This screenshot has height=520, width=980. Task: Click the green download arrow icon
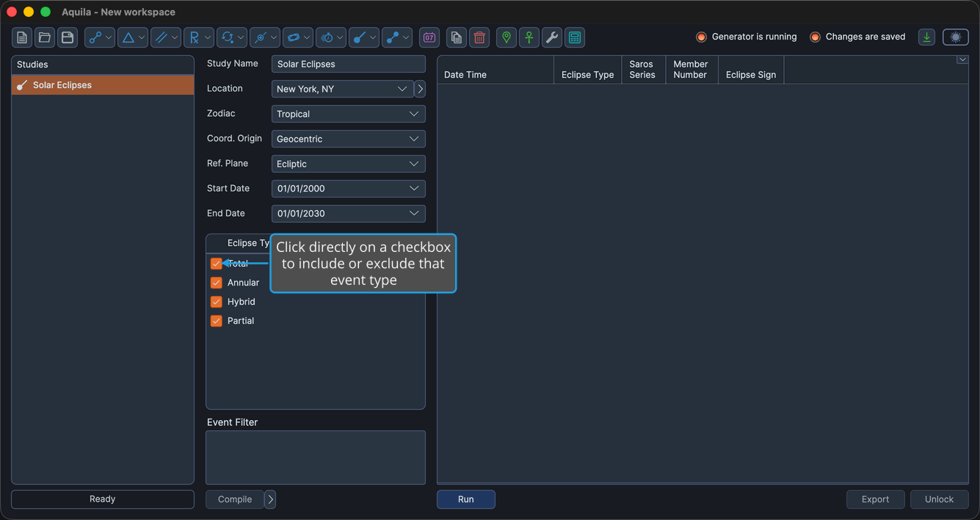click(927, 37)
